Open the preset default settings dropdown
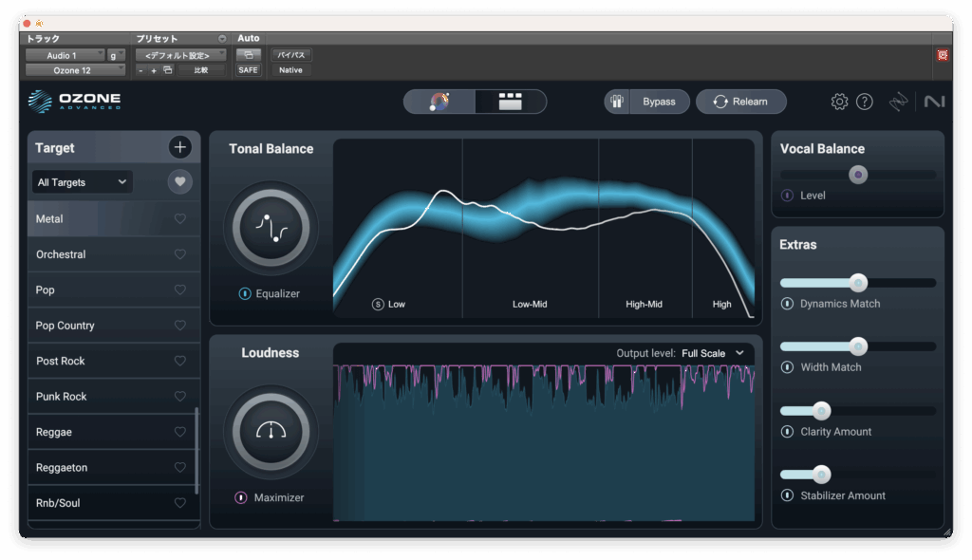972x560 pixels. 180,55
